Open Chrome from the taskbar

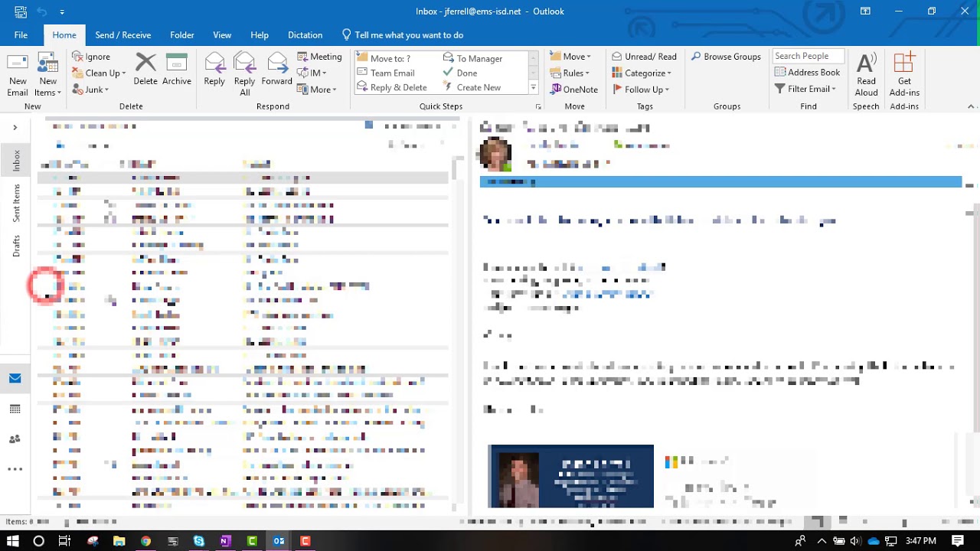pyautogui.click(x=145, y=541)
